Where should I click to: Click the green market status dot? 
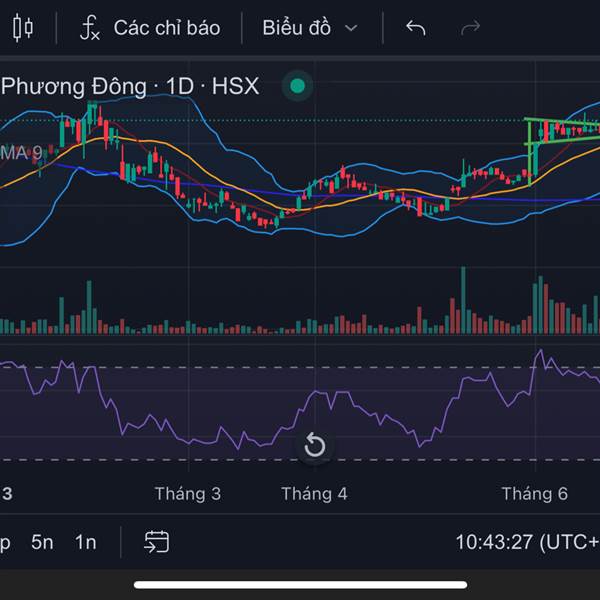pos(297,86)
